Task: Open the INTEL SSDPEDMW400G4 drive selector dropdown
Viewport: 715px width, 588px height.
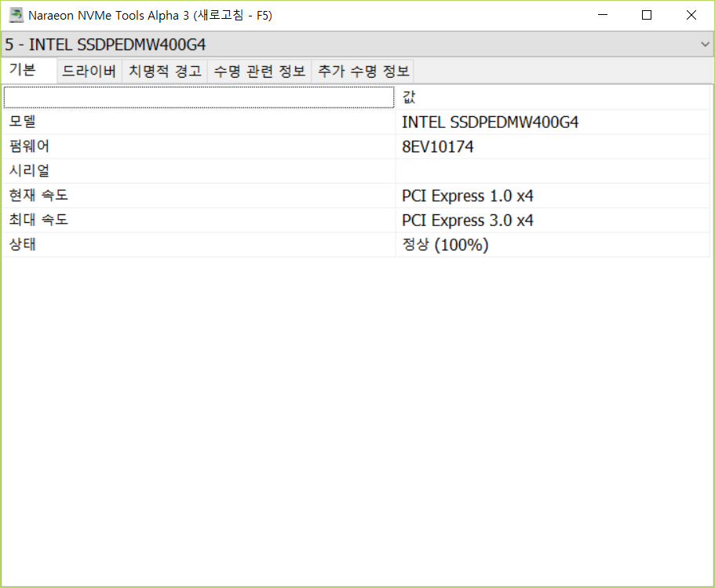Action: pos(357,44)
